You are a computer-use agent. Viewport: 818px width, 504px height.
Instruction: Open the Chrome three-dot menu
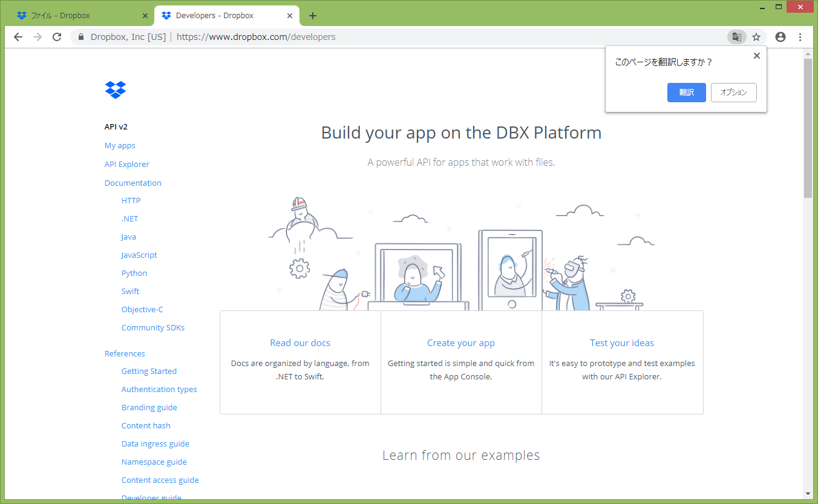pos(800,37)
